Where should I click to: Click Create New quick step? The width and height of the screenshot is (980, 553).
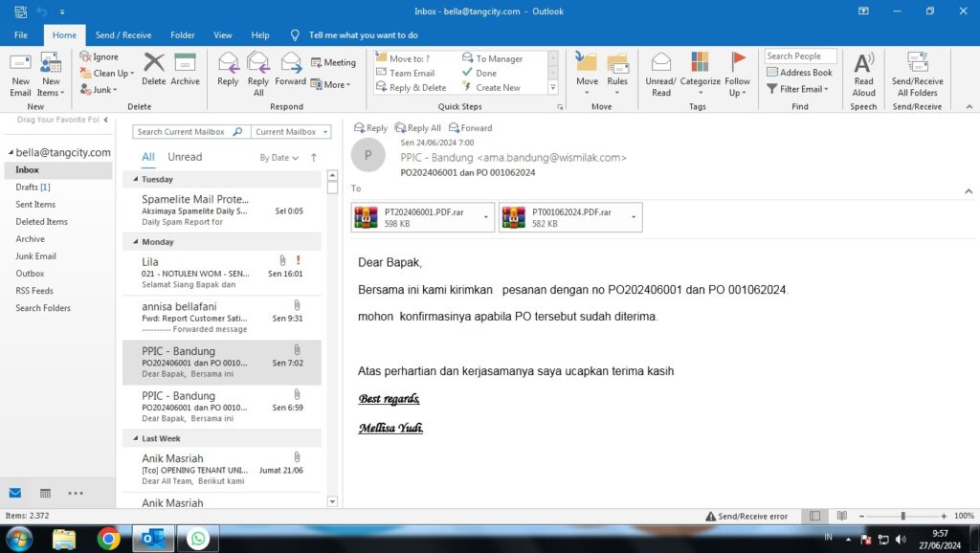pyautogui.click(x=491, y=88)
